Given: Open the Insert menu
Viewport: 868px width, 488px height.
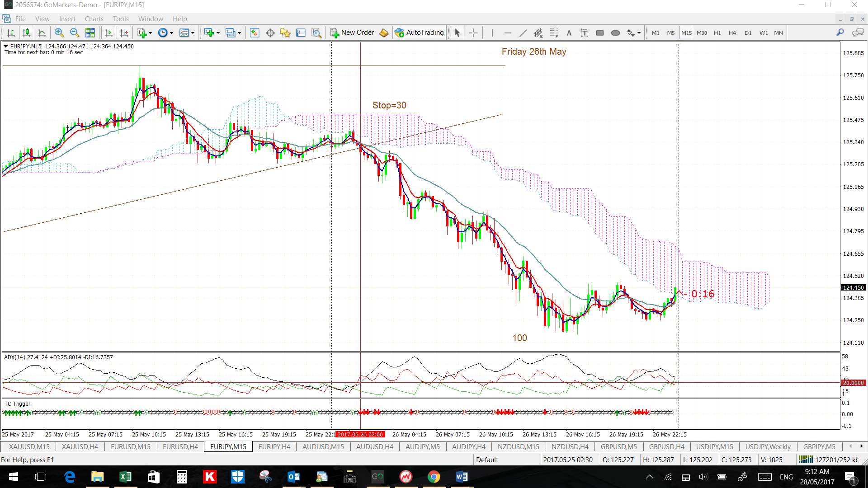Looking at the screenshot, I should point(67,19).
